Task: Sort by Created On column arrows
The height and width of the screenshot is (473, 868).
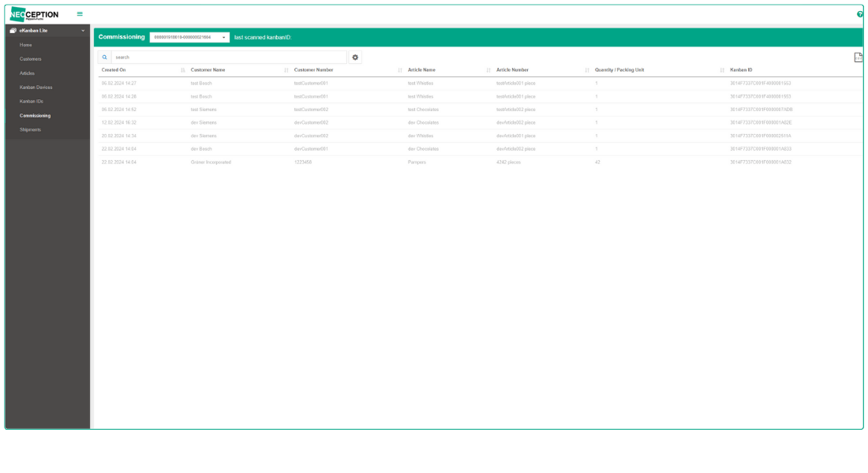Action: (183, 70)
